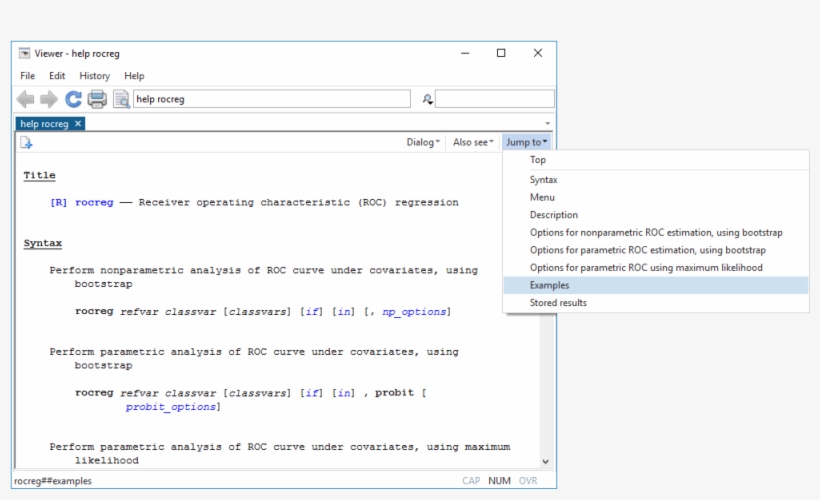820x500 pixels.
Task: Click the Viewer window icon in the title bar
Action: click(25, 53)
